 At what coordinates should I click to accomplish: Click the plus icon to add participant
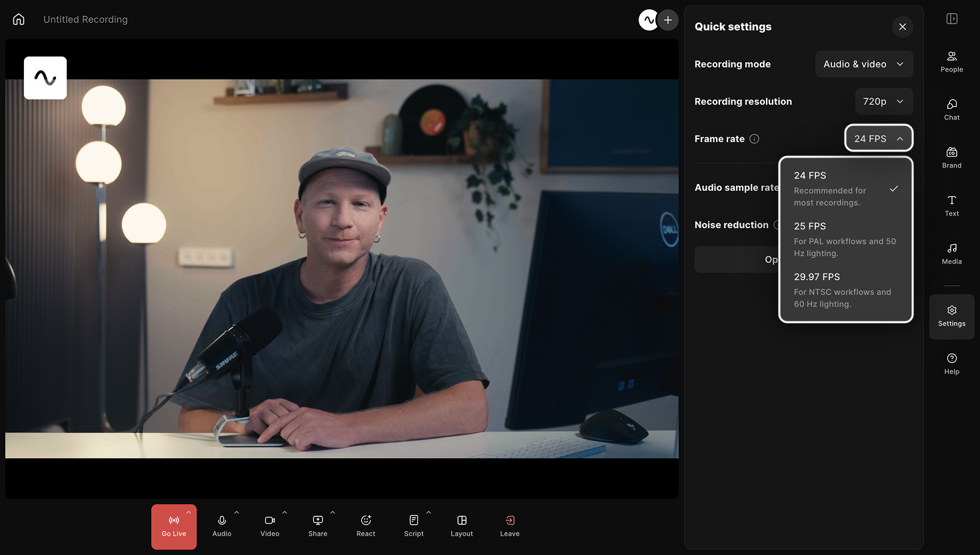668,20
